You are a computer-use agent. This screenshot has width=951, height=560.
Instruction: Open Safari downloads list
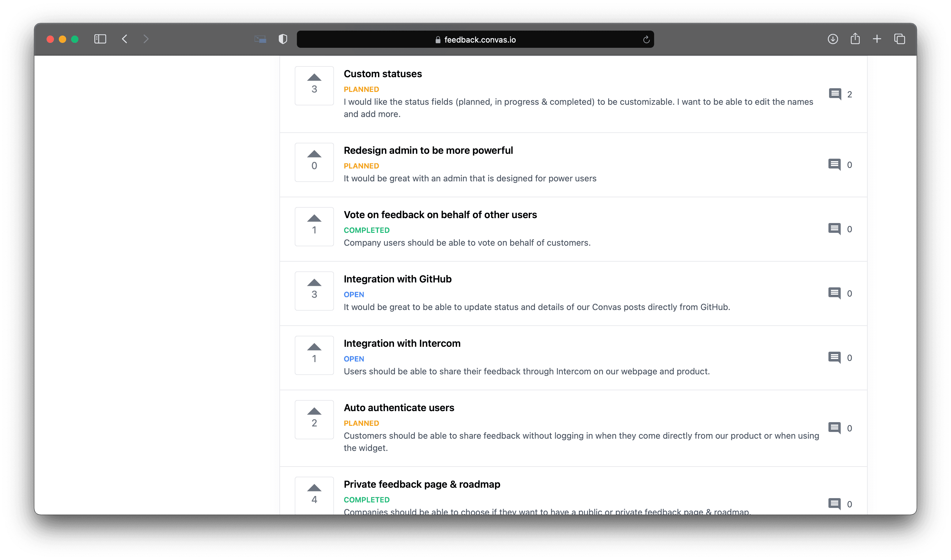coord(832,39)
